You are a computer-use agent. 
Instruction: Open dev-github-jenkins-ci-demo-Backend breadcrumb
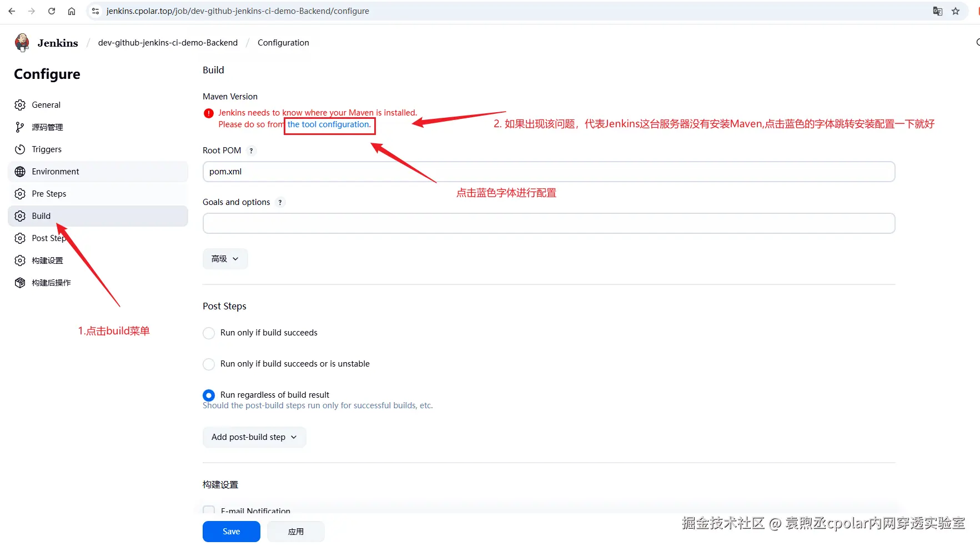click(x=168, y=43)
